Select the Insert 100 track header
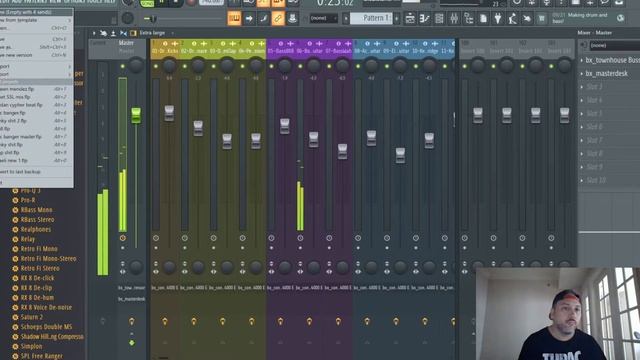The image size is (640, 360). pyautogui.click(x=473, y=49)
